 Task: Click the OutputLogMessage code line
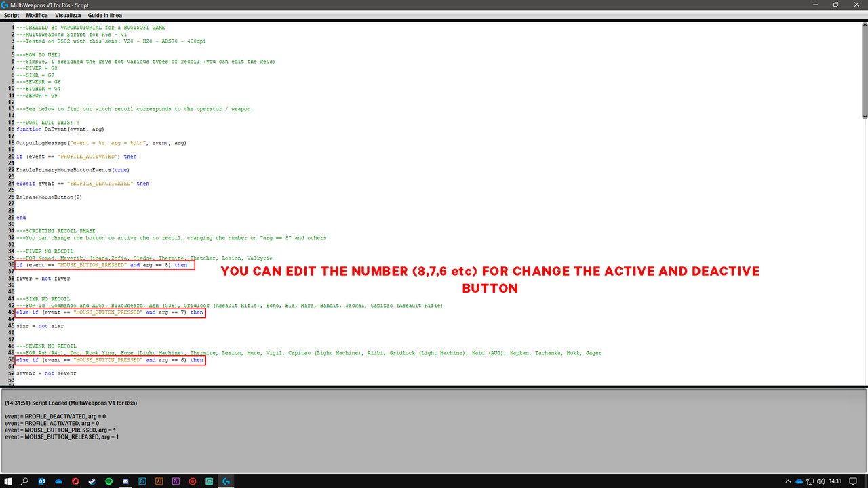pyautogui.click(x=101, y=142)
